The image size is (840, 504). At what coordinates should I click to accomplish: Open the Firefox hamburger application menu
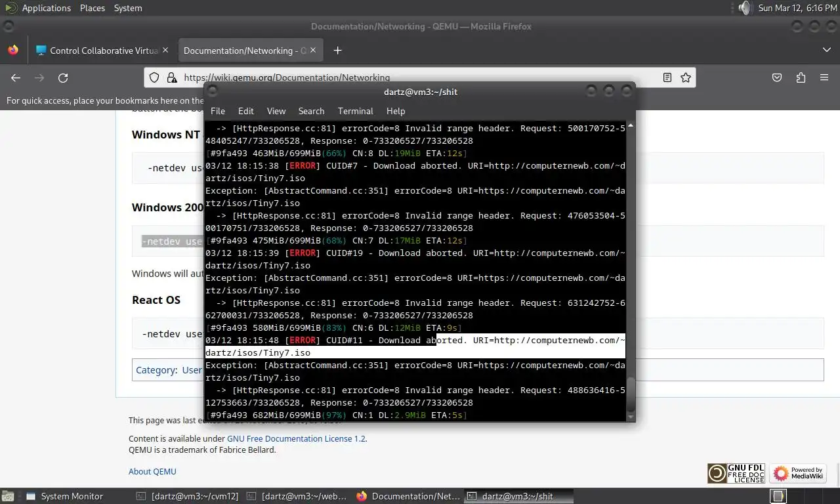(824, 77)
